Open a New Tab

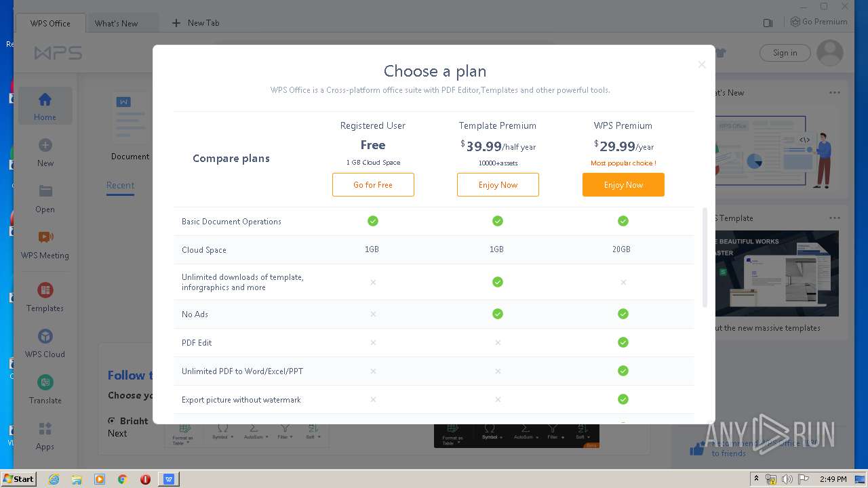coord(196,23)
